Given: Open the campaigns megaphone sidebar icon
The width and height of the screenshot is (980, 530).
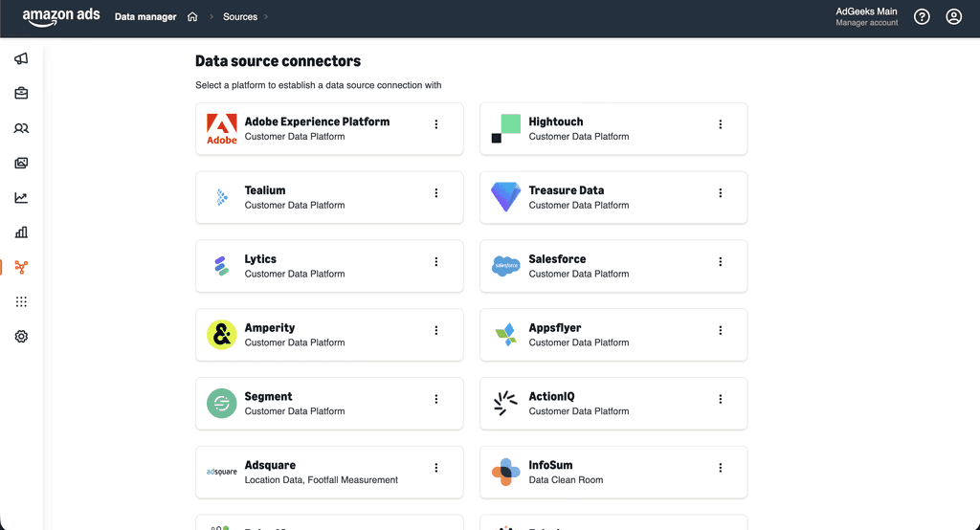Looking at the screenshot, I should coord(21,58).
